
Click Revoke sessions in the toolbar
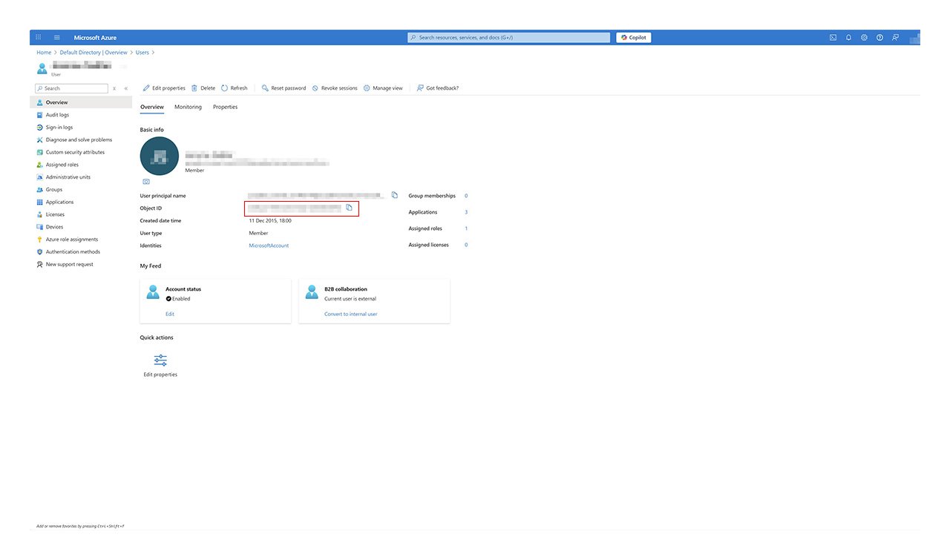335,88
